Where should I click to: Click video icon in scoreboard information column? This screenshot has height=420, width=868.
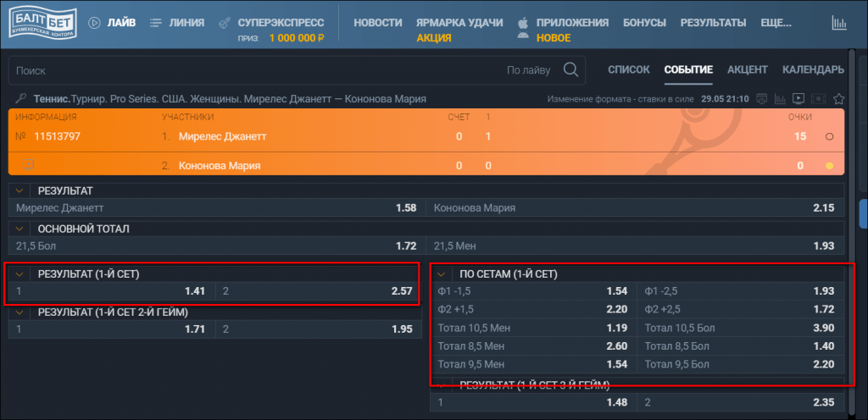pyautogui.click(x=28, y=163)
